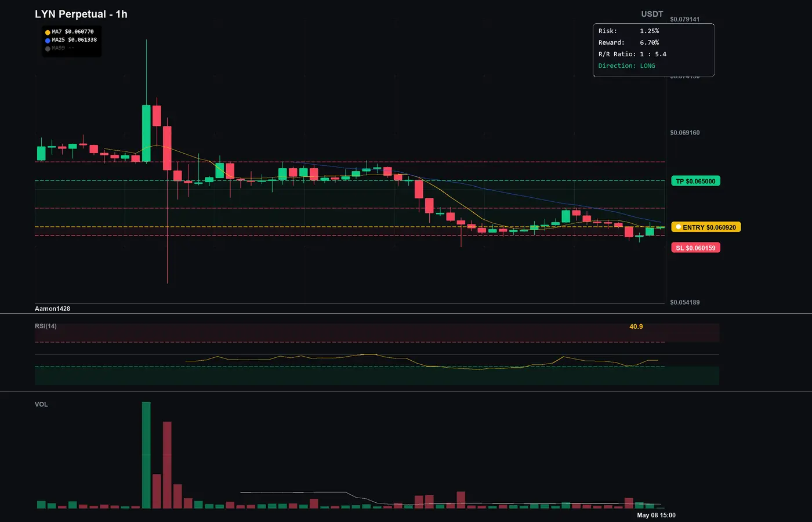The height and width of the screenshot is (522, 812).
Task: Click the May 08 15:00 time label
Action: [656, 515]
